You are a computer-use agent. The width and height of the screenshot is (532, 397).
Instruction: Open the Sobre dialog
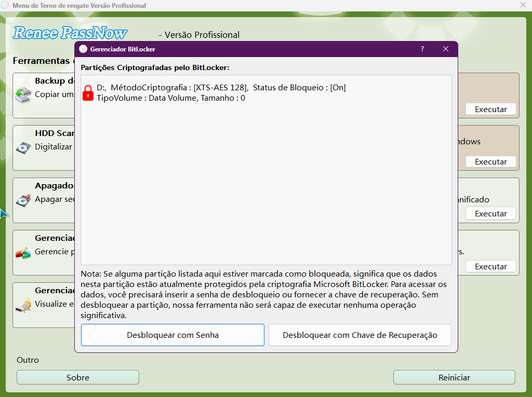(x=77, y=377)
